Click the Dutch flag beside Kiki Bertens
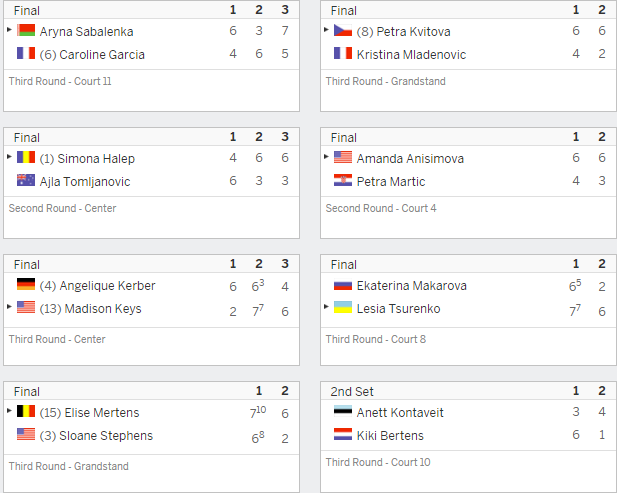The image size is (617, 493). click(343, 434)
